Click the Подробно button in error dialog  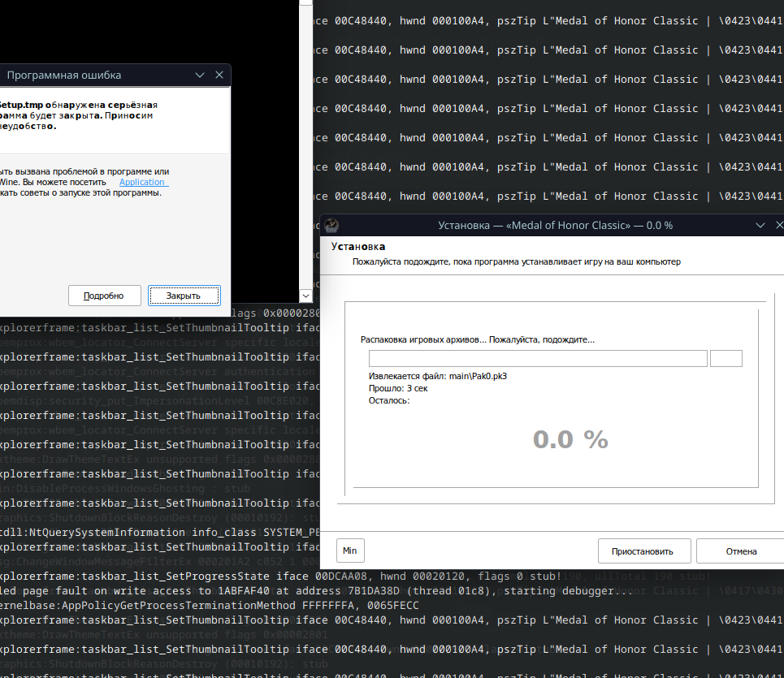(105, 296)
